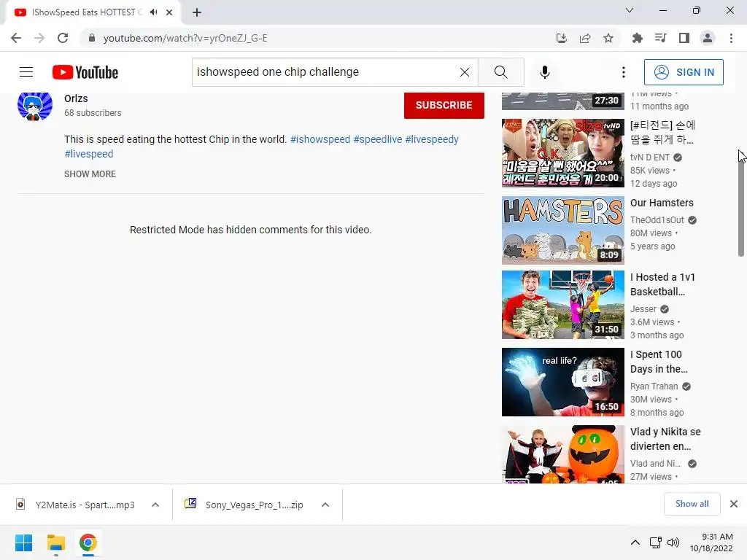The height and width of the screenshot is (560, 747).
Task: Open the Chrome three-dot menu
Action: [x=731, y=38]
